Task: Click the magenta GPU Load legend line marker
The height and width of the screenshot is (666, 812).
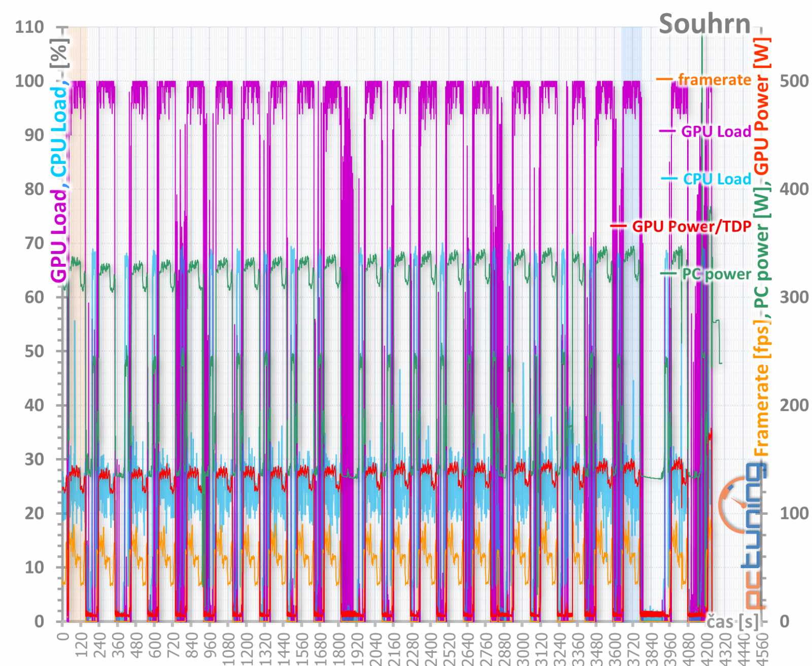Action: point(667,131)
